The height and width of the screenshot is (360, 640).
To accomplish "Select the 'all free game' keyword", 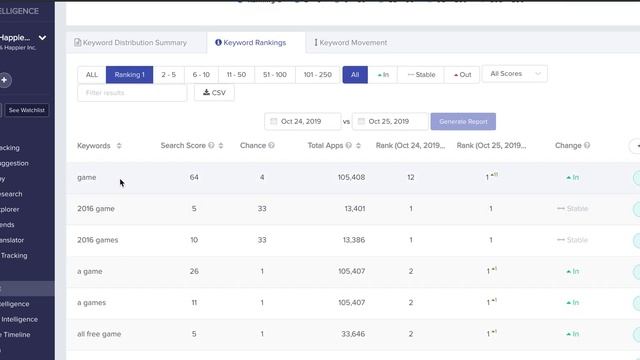I will tap(99, 334).
